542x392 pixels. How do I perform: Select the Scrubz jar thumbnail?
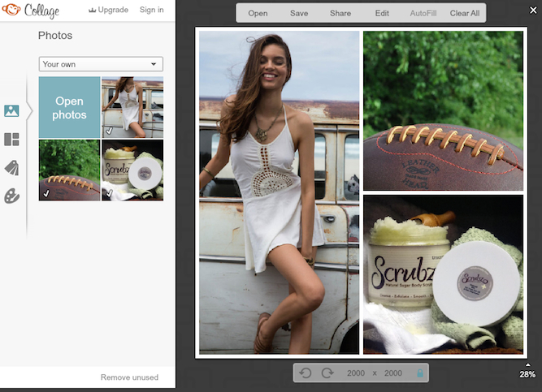pos(132,170)
